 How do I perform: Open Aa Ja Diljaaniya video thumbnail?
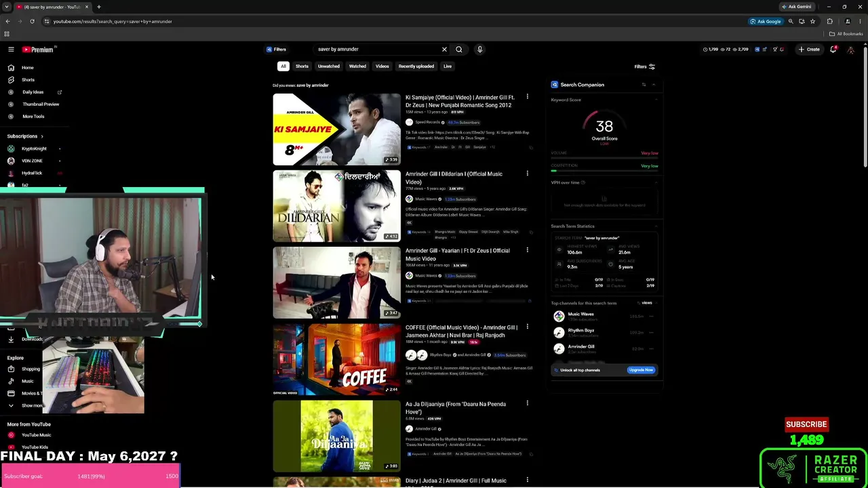point(336,436)
